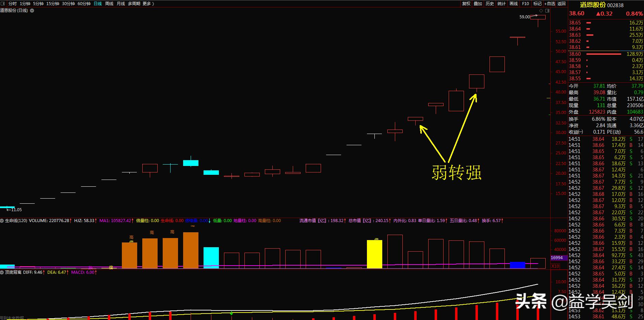644x320 pixels.
Task: Switch to 分时 intraday chart
Action: (13, 3)
